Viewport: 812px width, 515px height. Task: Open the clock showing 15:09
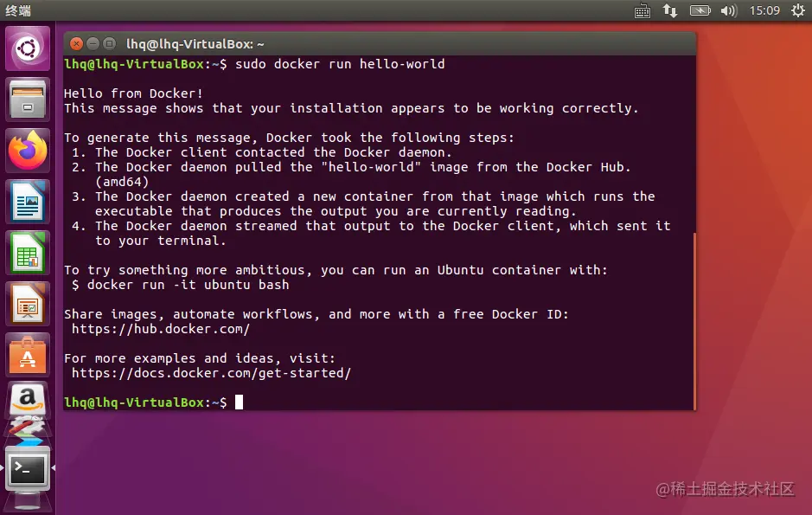(764, 11)
